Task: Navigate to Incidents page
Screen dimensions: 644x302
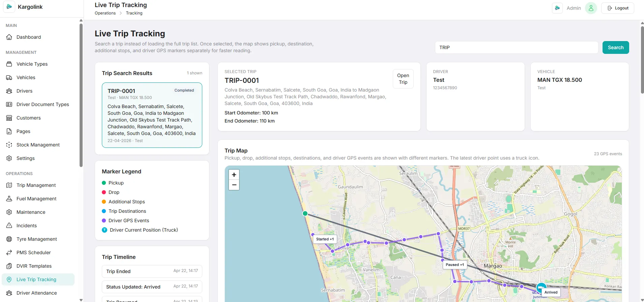Action: coord(38,226)
